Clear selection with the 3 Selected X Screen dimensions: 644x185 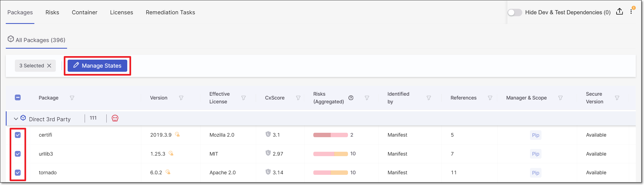point(49,66)
